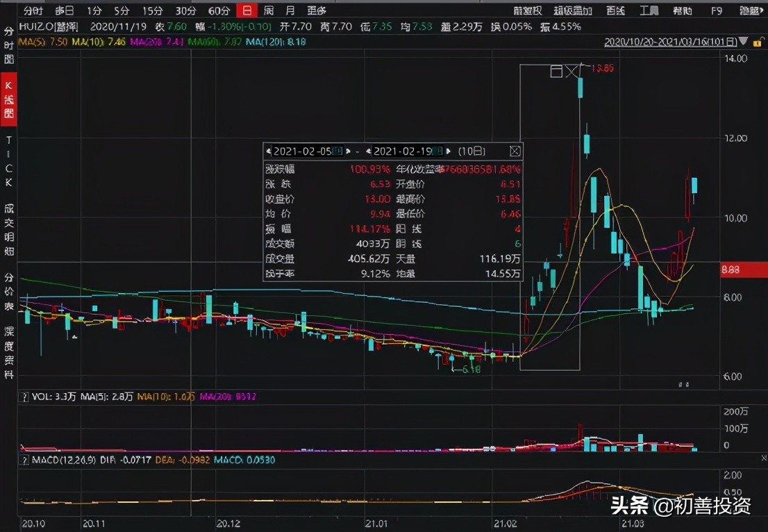
Task: Open the 工具 tools menu
Action: 649,10
